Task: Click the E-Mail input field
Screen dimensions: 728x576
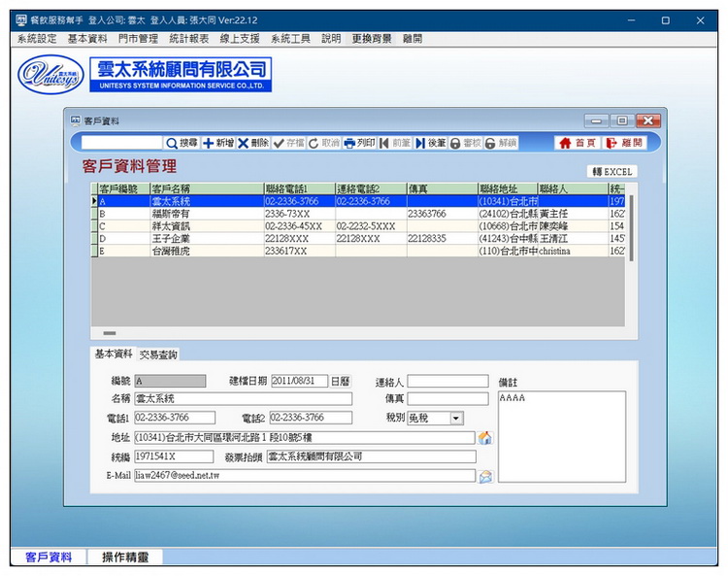Action: point(305,476)
